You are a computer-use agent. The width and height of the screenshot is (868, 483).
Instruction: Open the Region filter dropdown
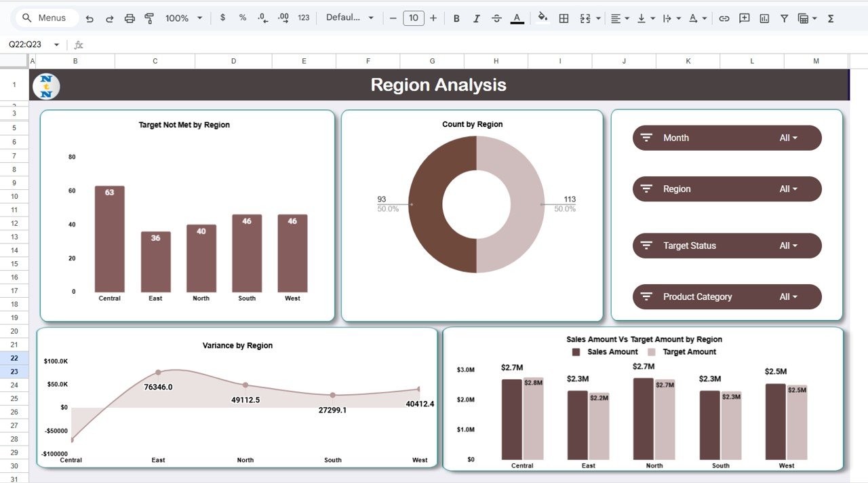click(x=789, y=189)
